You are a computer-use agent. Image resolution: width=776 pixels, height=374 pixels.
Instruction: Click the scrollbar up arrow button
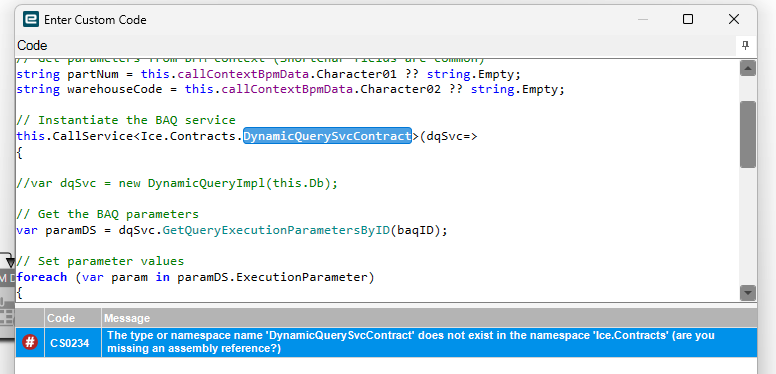point(748,68)
